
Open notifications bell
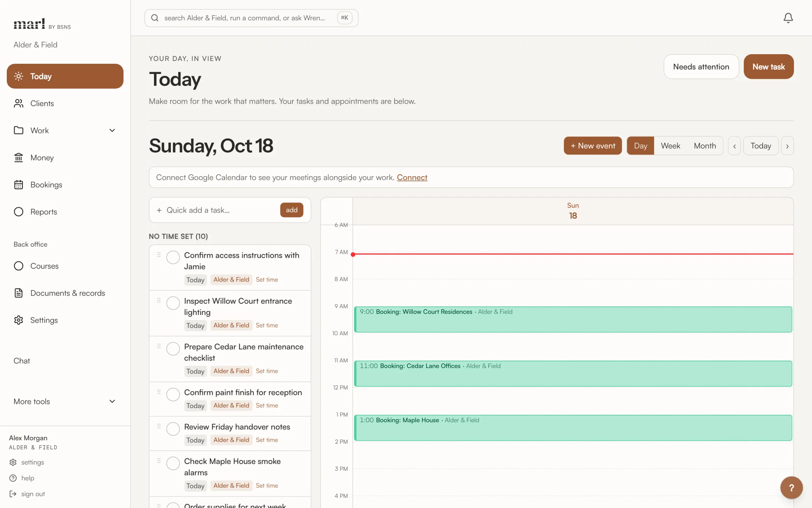tap(788, 18)
